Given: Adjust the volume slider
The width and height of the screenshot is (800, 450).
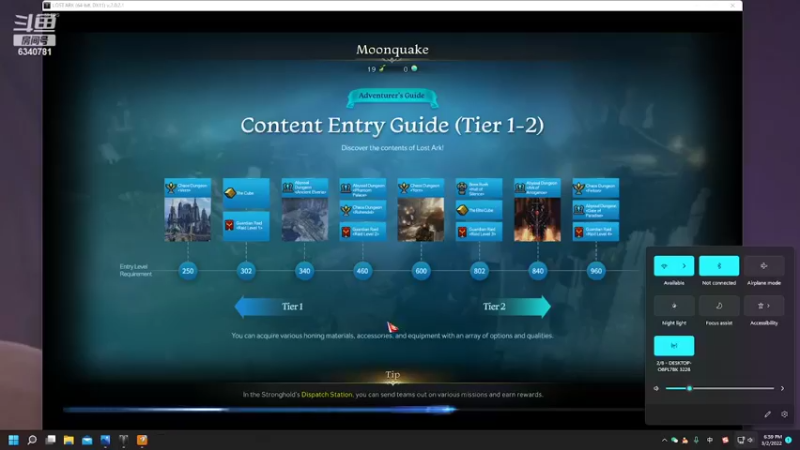Looking at the screenshot, I should [720, 388].
